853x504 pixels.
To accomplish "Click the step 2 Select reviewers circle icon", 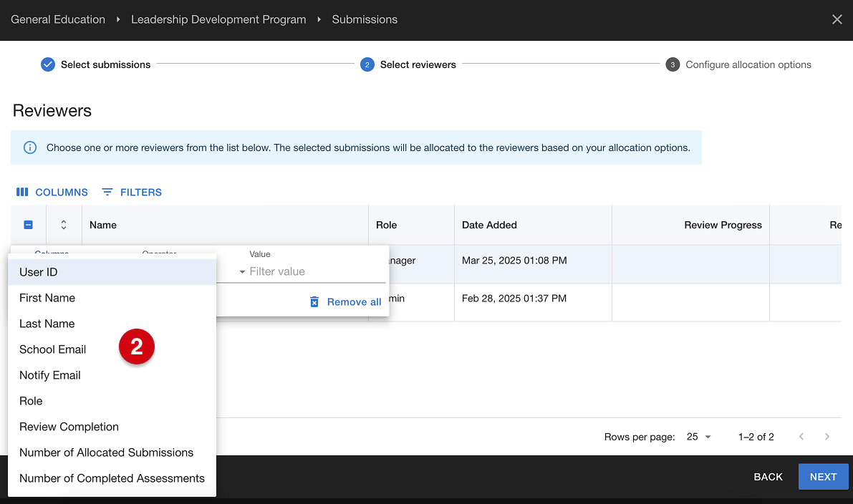I will click(x=367, y=64).
